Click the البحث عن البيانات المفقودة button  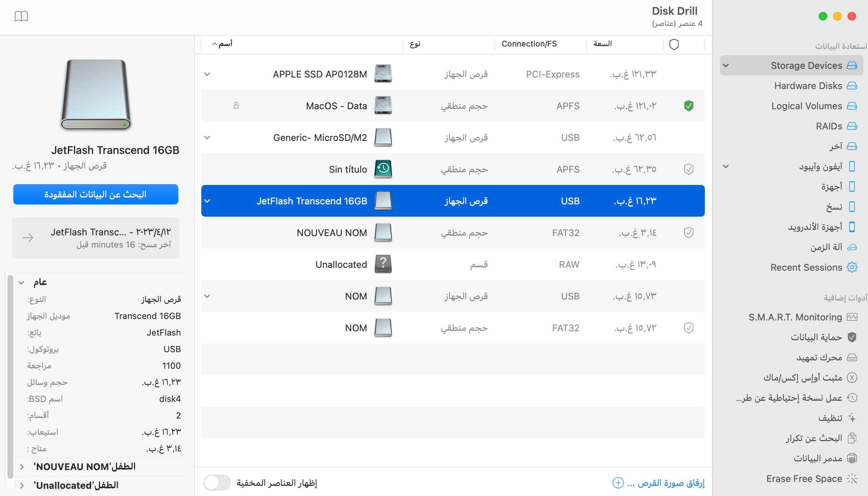click(x=95, y=194)
